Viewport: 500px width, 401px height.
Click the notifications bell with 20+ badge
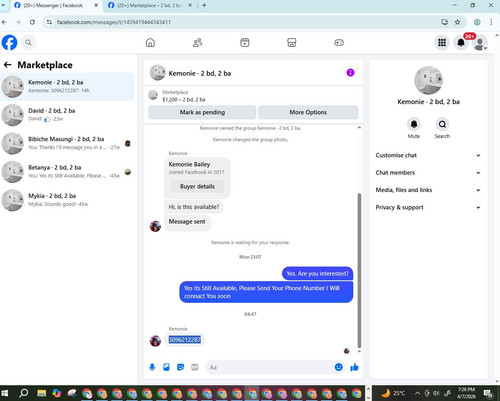click(461, 43)
